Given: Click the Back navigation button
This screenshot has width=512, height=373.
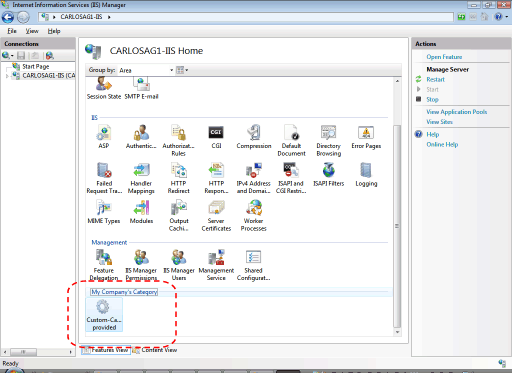Looking at the screenshot, I should [x=8, y=17].
